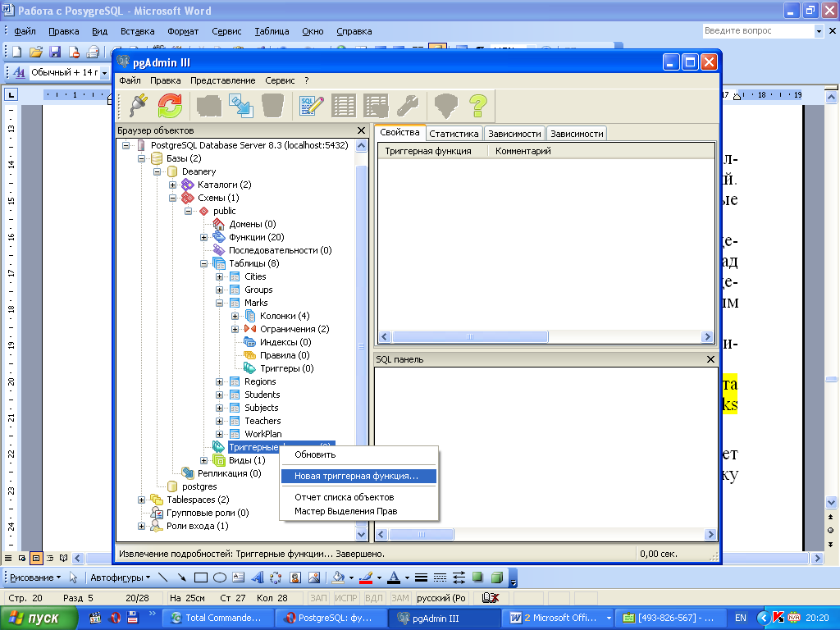Choose Мастер Выделения Прав entry
The image size is (840, 630).
[358, 511]
